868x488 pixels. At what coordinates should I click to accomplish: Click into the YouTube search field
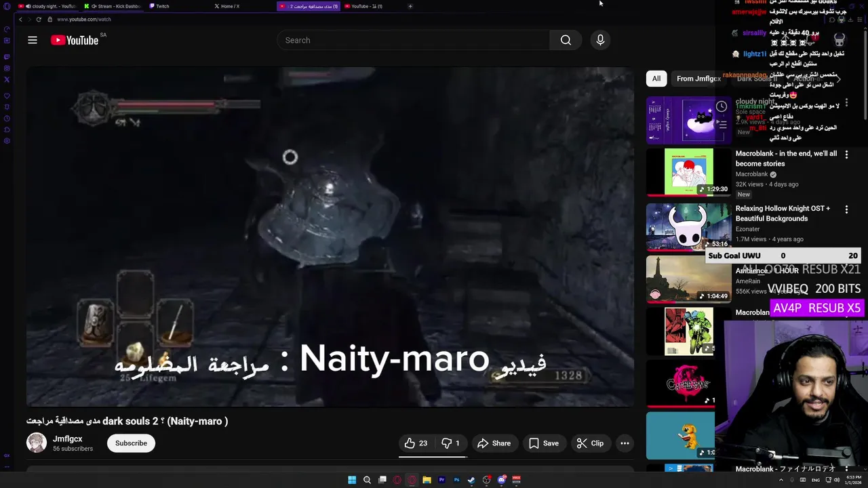point(413,40)
